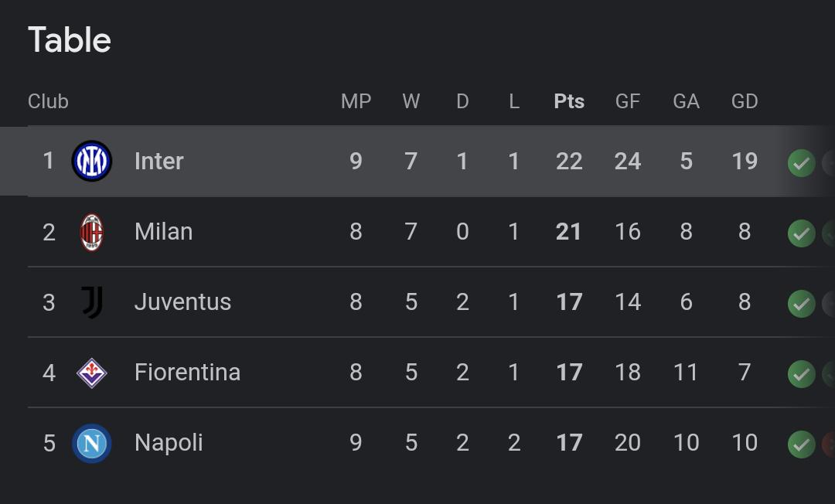Click Fiorentina's green win checkmark icon
Viewport: 835px width, 504px height.
[x=802, y=373]
